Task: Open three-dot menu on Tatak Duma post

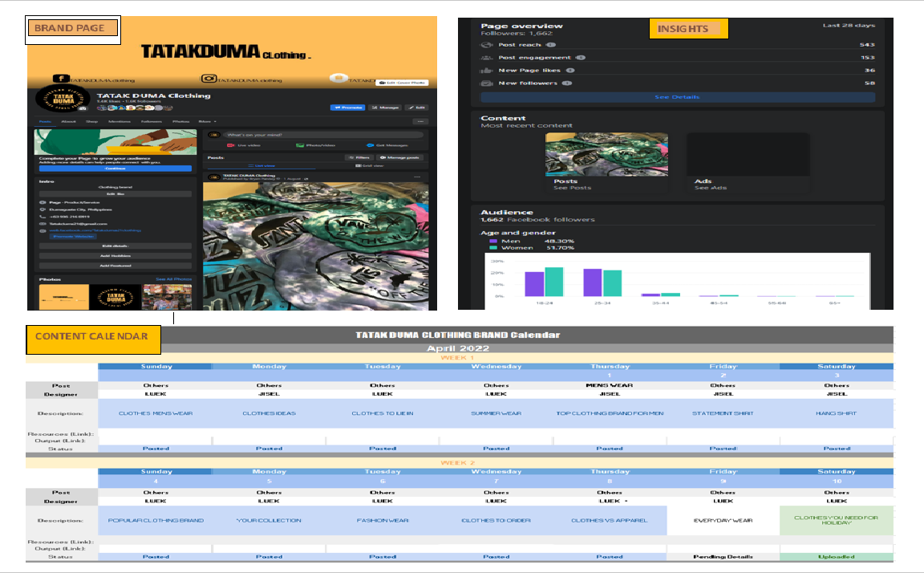Action: [417, 177]
